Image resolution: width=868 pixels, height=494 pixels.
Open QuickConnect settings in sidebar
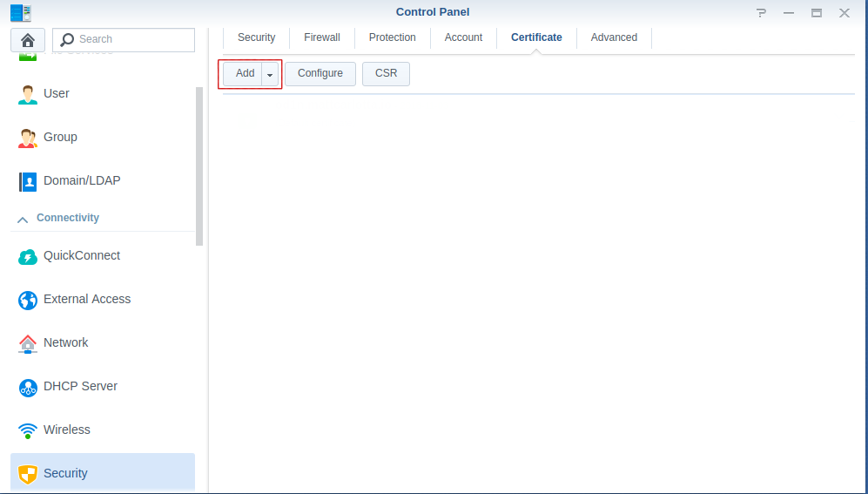tap(103, 256)
